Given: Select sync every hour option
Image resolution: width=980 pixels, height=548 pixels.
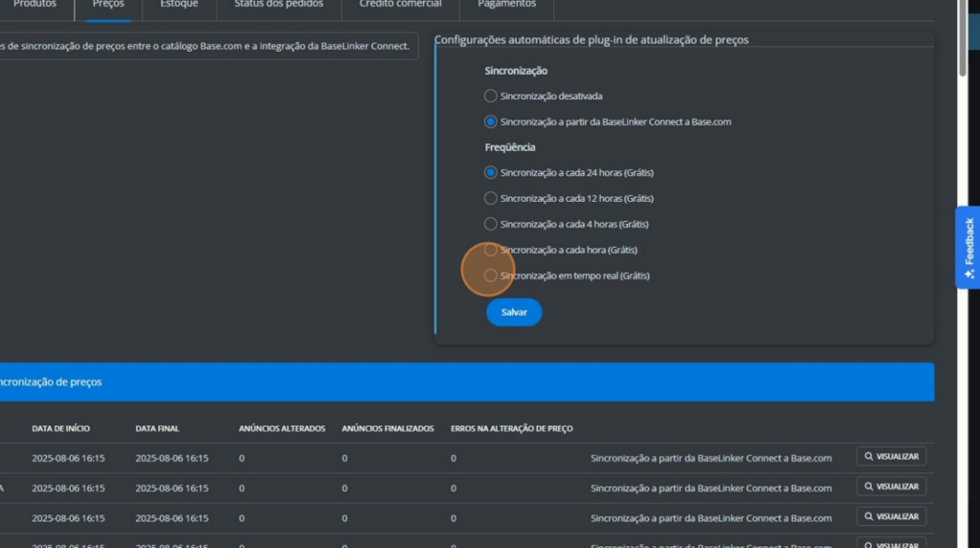Looking at the screenshot, I should tap(491, 250).
